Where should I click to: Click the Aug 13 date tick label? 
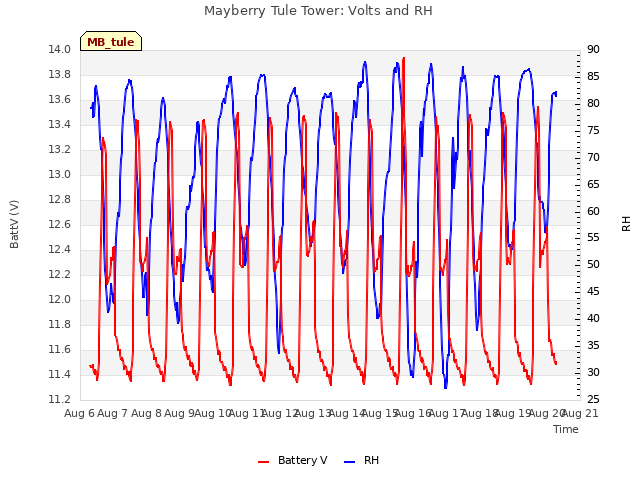point(313,413)
